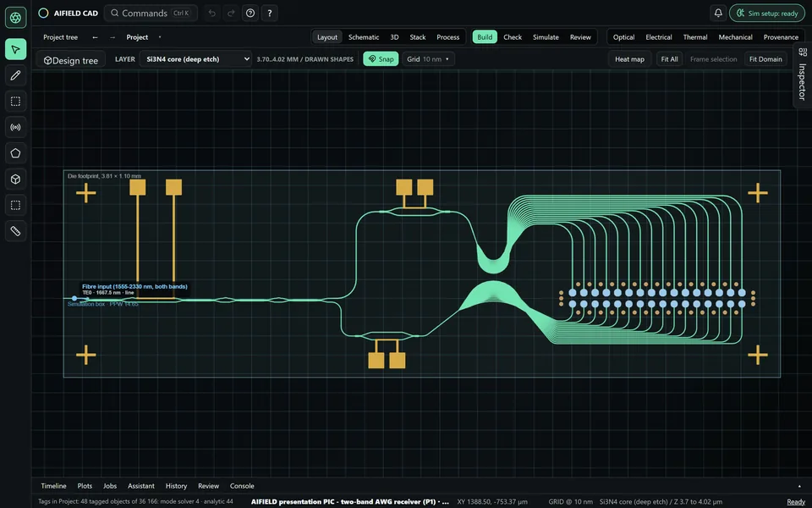
Task: Open the Si3N4 core layer dropdown
Action: (195, 59)
